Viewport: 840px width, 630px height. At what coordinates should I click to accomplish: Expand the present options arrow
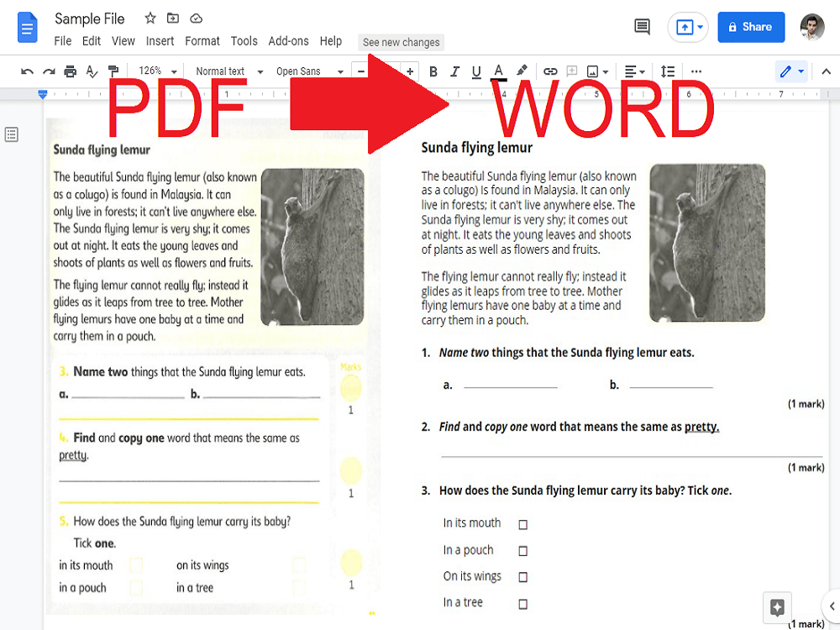pos(701,27)
